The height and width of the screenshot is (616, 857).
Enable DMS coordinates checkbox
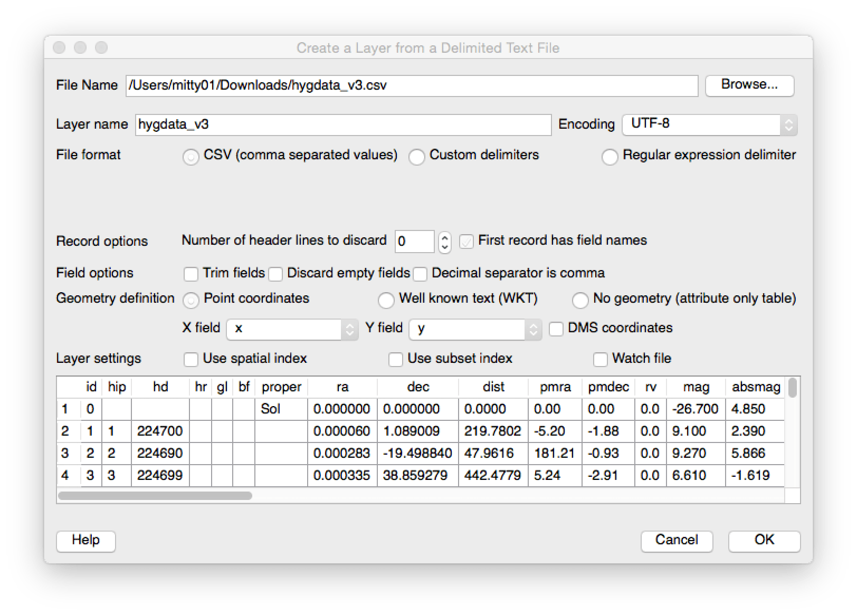pyautogui.click(x=556, y=329)
